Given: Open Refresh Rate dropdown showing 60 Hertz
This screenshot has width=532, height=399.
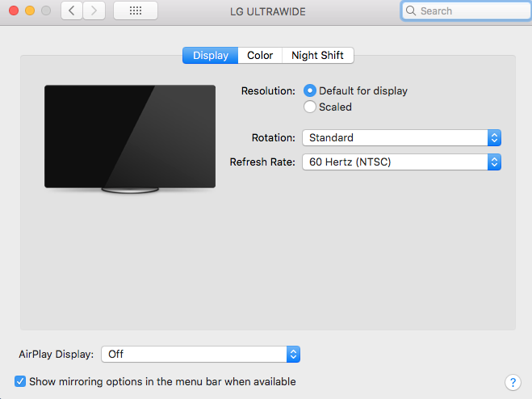Looking at the screenshot, I should tap(401, 162).
